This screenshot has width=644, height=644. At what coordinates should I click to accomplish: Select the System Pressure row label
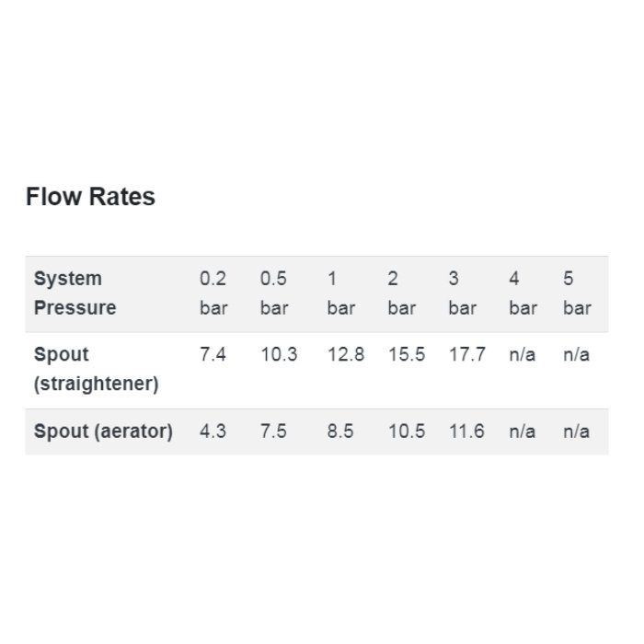(x=75, y=293)
